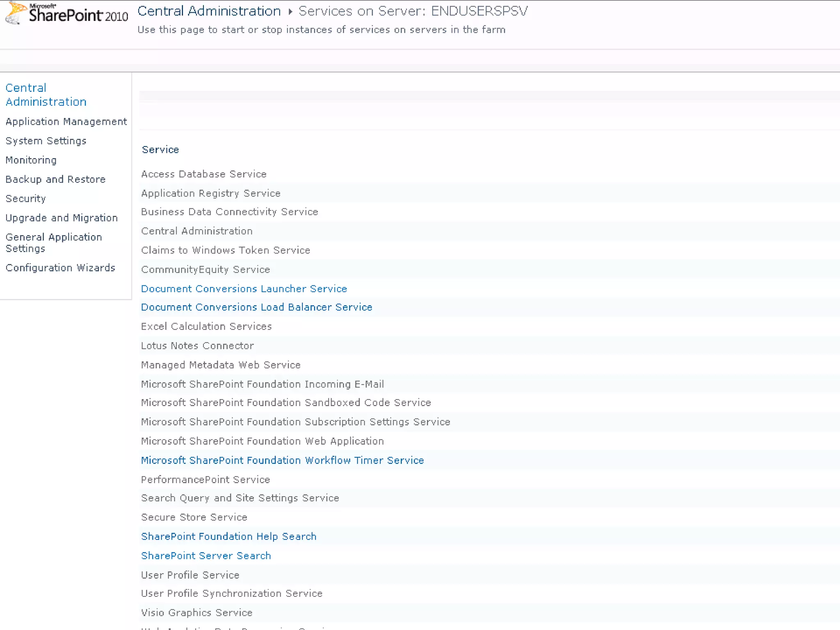Open SharePoint Foundation Help Search link
The height and width of the screenshot is (630, 840).
(x=228, y=536)
